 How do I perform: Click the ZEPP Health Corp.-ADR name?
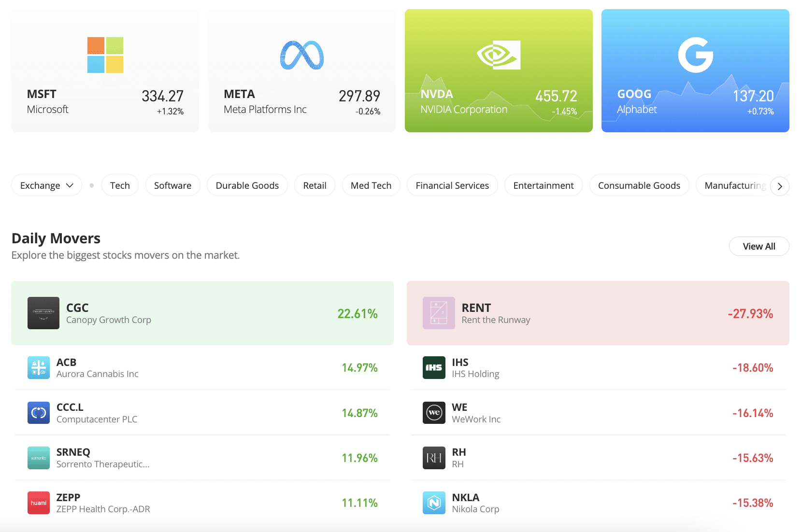click(x=103, y=509)
